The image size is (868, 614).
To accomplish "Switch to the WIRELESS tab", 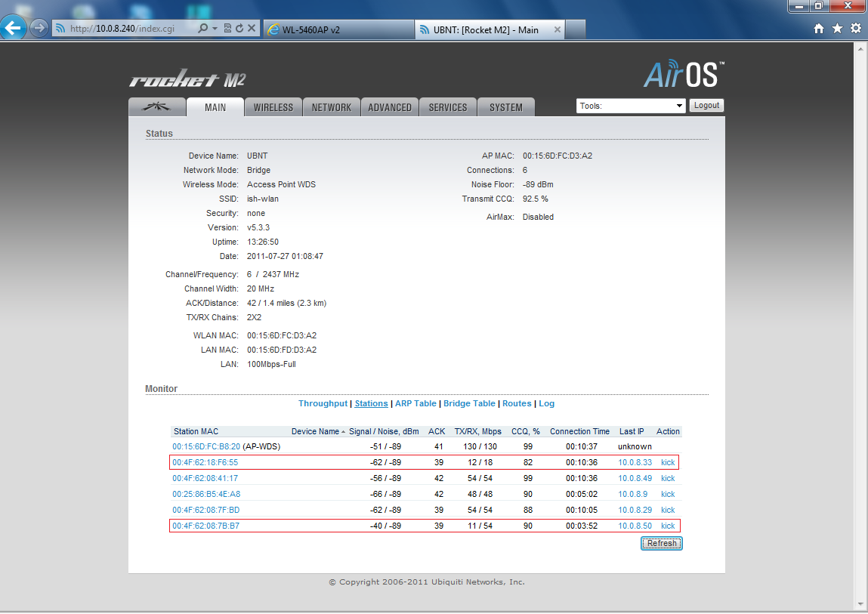I will click(273, 107).
